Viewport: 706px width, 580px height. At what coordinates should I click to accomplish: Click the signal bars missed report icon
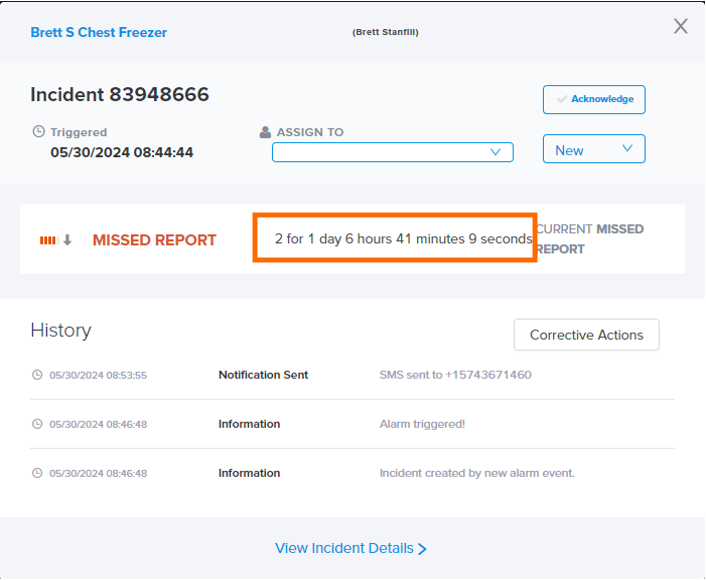(48, 240)
